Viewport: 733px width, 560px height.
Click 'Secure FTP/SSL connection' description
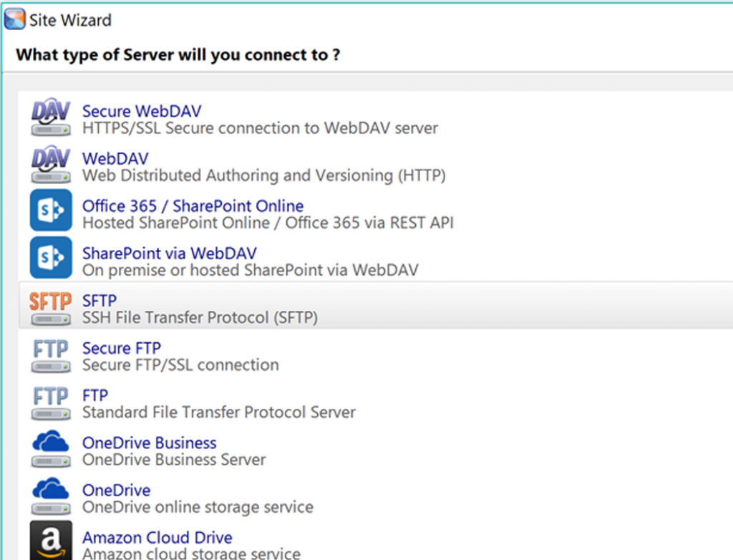[x=180, y=365]
